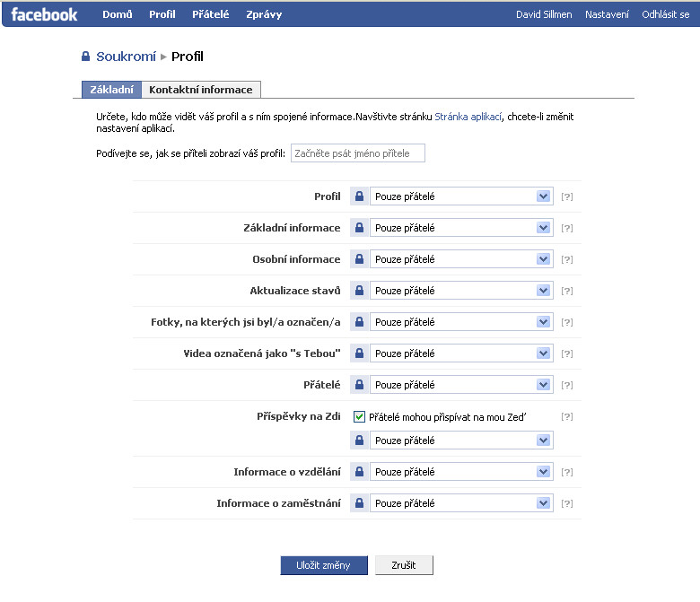Focus the friend name preview field
700x602 pixels.
click(357, 153)
